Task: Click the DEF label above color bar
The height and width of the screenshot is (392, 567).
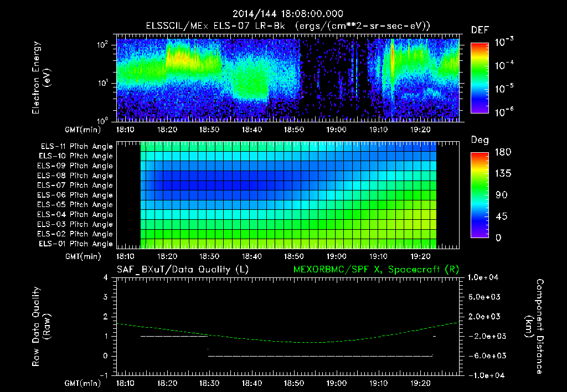Action: pyautogui.click(x=480, y=30)
